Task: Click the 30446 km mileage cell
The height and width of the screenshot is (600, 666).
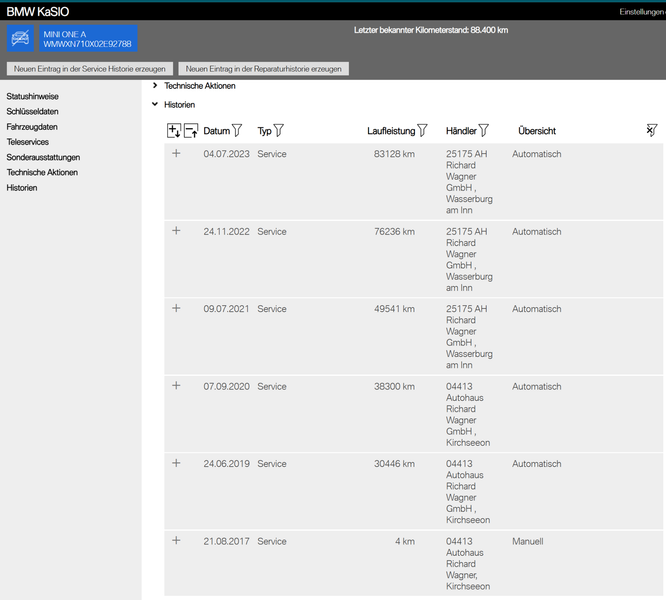Action: [394, 464]
